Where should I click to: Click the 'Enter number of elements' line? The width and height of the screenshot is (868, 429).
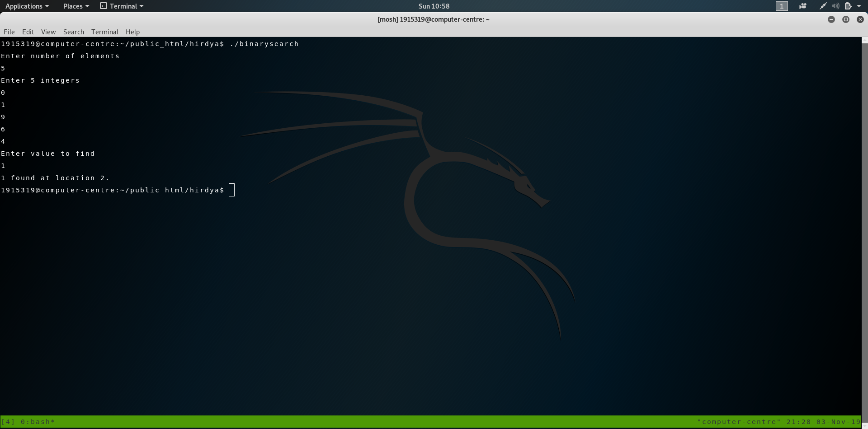click(x=60, y=56)
